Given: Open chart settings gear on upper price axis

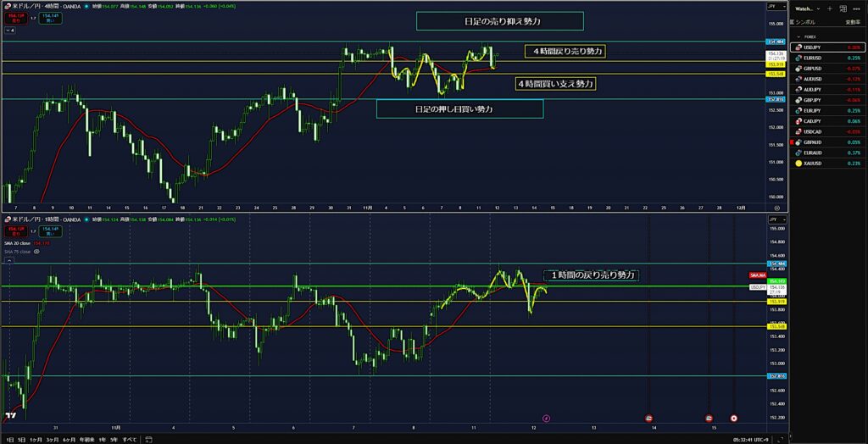Looking at the screenshot, I should tap(776, 207).
